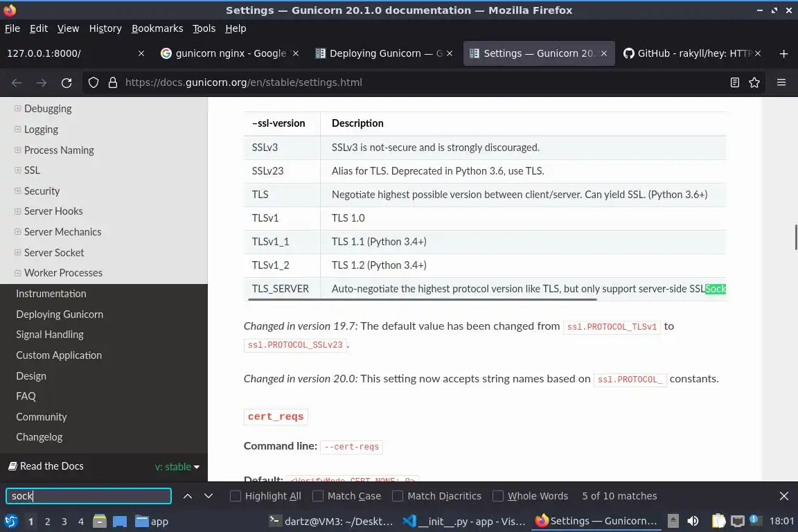Open the Bookmarks menu
798x532 pixels.
click(157, 28)
